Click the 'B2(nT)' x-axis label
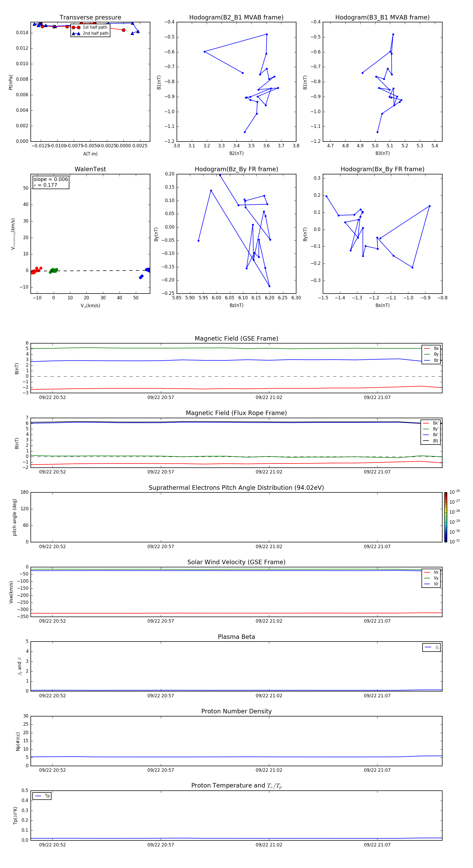This screenshot has width=473, height=868. pyautogui.click(x=236, y=153)
